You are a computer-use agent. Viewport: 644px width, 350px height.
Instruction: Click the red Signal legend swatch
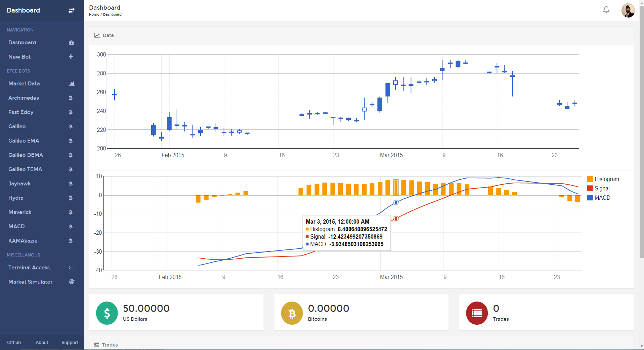590,188
